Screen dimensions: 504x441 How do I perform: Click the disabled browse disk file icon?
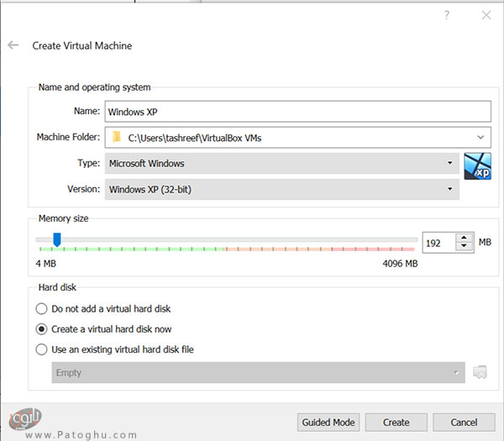pos(480,372)
